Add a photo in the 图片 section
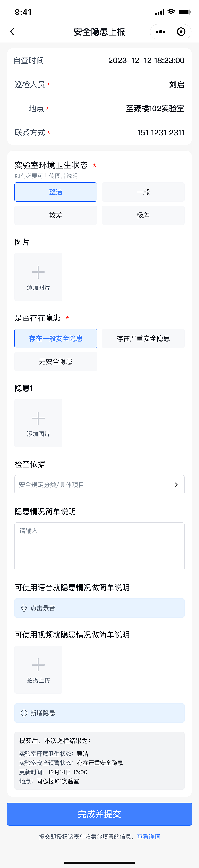199x868 pixels. (38, 276)
